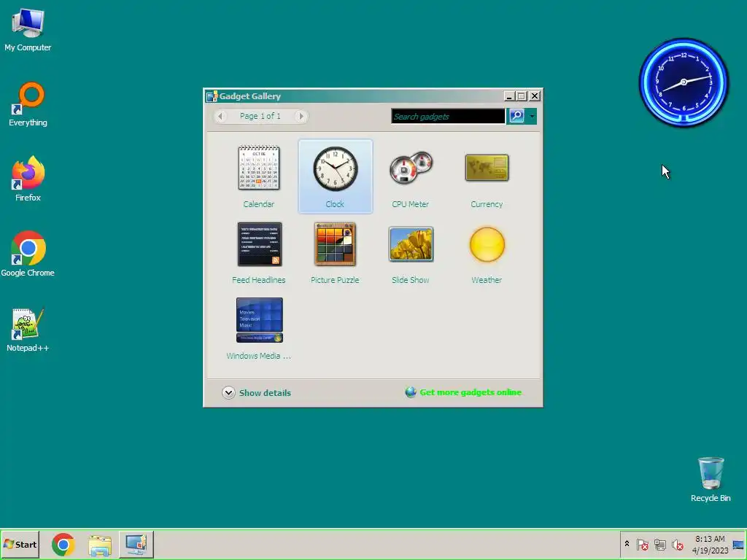The width and height of the screenshot is (747, 560).
Task: Close the Gadget Gallery window
Action: pyautogui.click(x=535, y=96)
